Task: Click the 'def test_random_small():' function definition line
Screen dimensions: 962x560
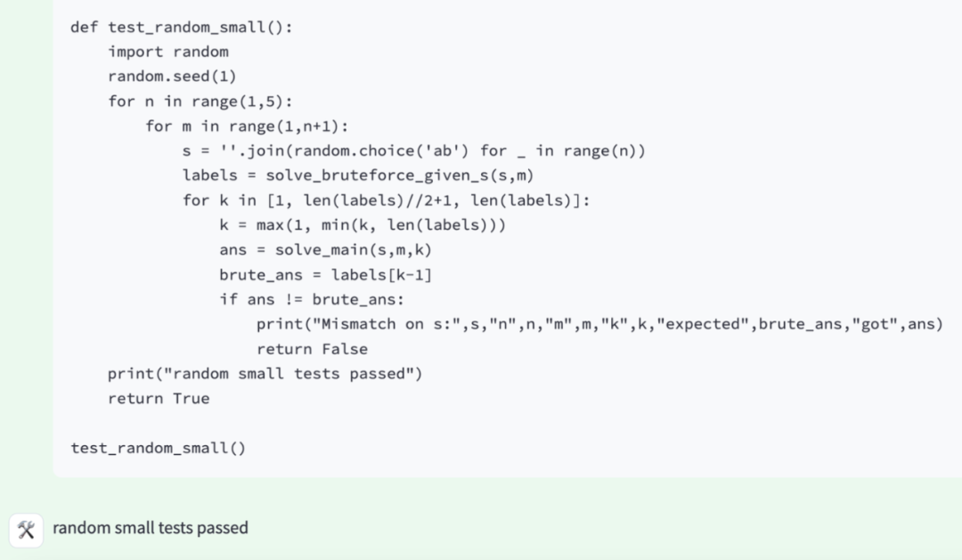Action: click(x=182, y=28)
